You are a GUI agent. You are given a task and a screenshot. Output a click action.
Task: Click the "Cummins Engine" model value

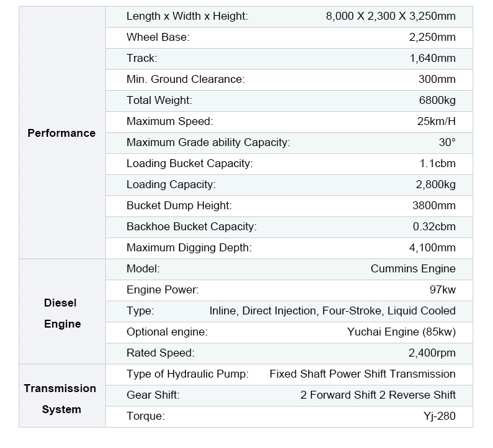coord(413,269)
